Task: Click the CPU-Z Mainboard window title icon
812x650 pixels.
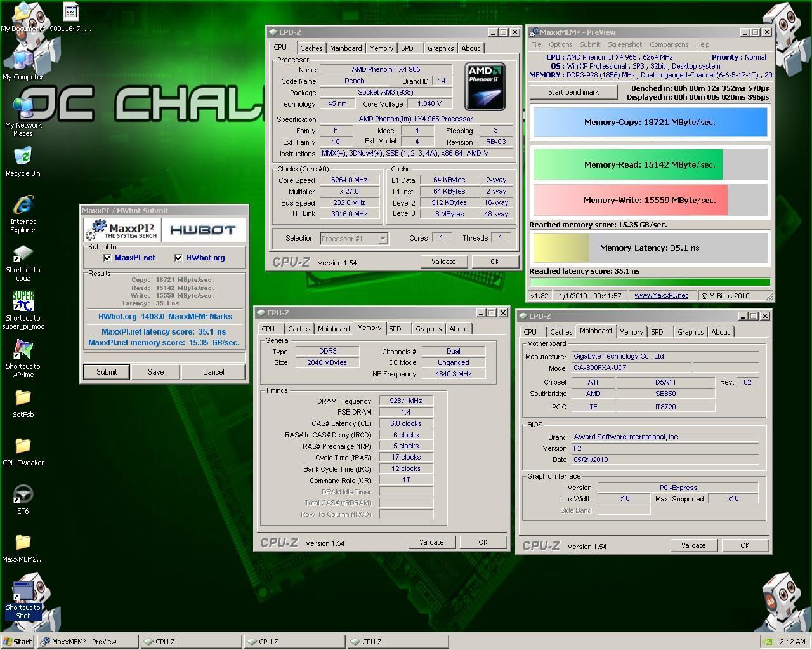Action: 523,316
